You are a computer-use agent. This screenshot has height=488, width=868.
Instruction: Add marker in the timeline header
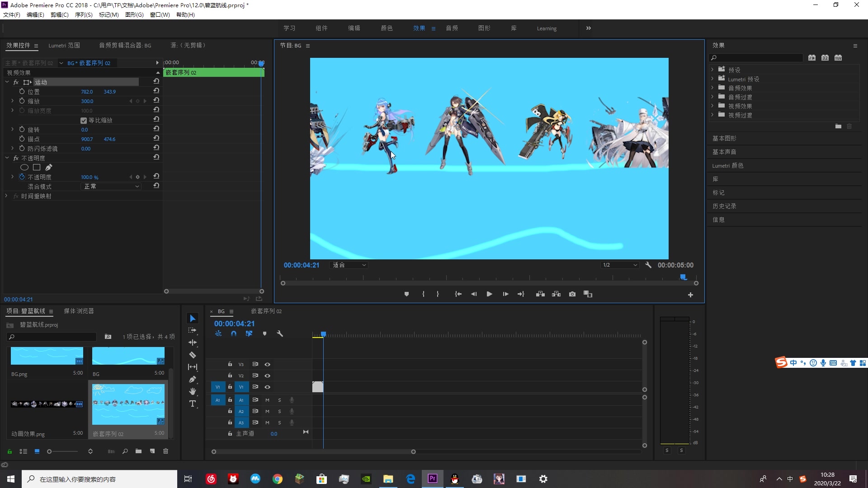point(264,334)
